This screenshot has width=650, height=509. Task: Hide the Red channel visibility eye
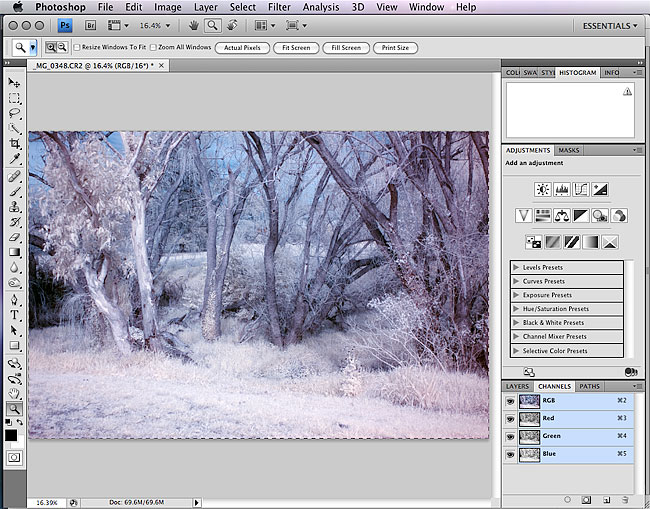coord(511,418)
